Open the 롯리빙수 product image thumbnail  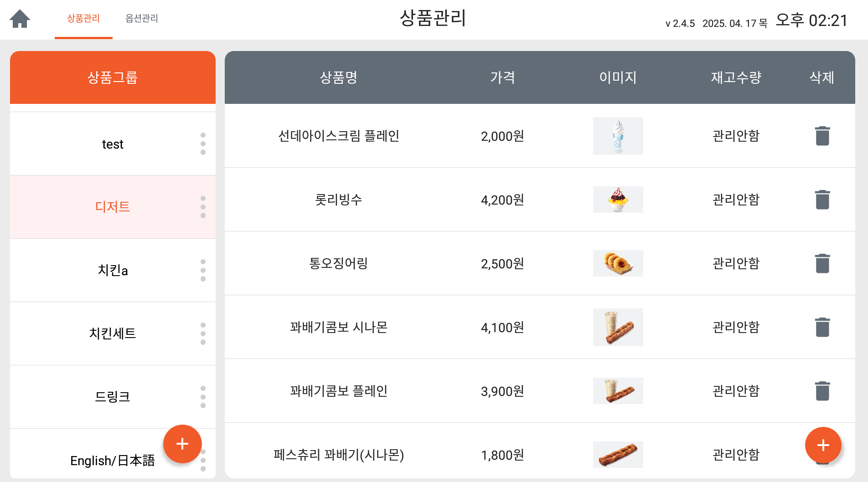(618, 200)
